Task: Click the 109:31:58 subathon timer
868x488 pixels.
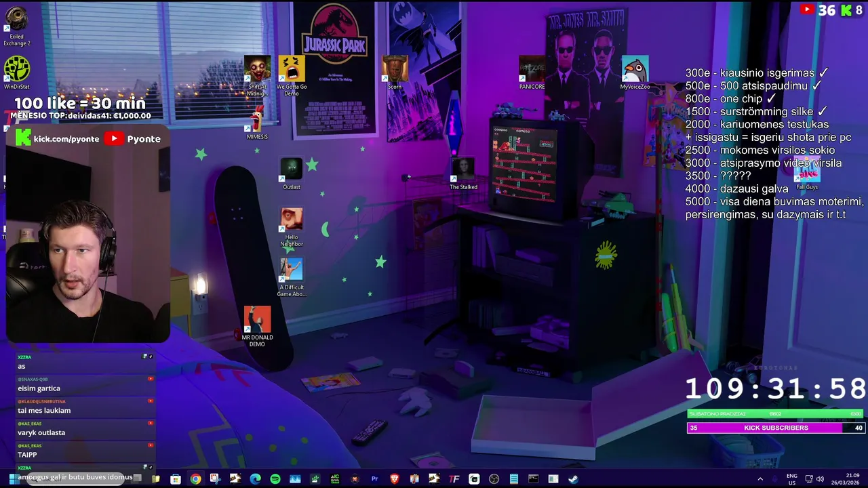Action: click(x=776, y=389)
